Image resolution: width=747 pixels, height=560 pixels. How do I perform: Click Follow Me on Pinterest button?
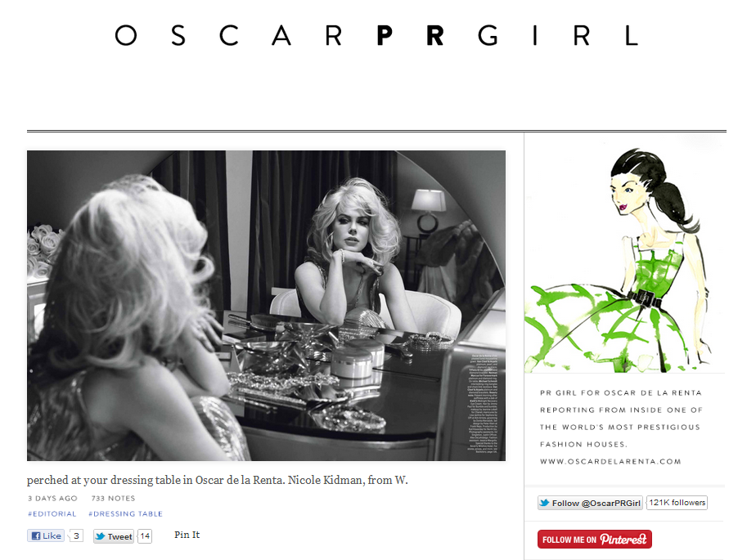(x=595, y=540)
